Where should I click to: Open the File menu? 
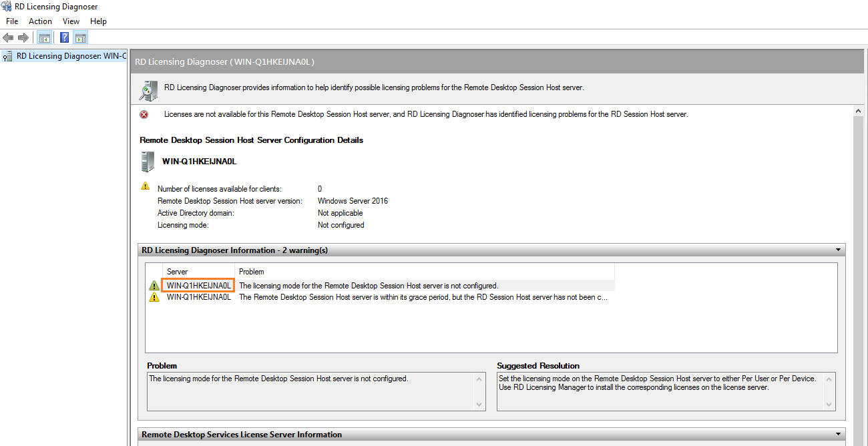pyautogui.click(x=12, y=21)
